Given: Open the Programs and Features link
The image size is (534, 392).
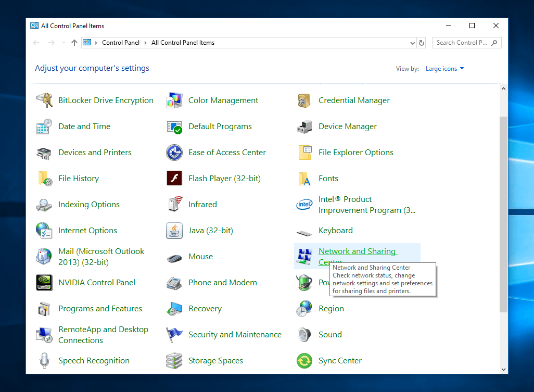Looking at the screenshot, I should click(x=100, y=309).
